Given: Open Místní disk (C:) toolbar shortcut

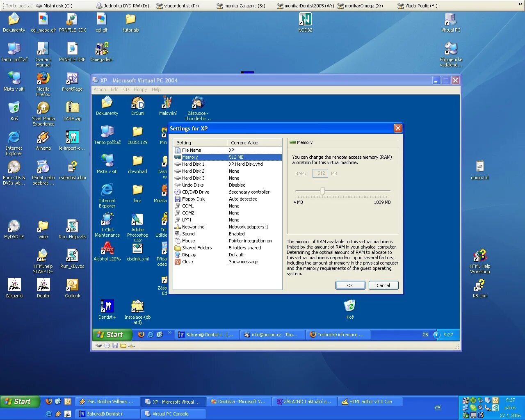Looking at the screenshot, I should point(54,6).
